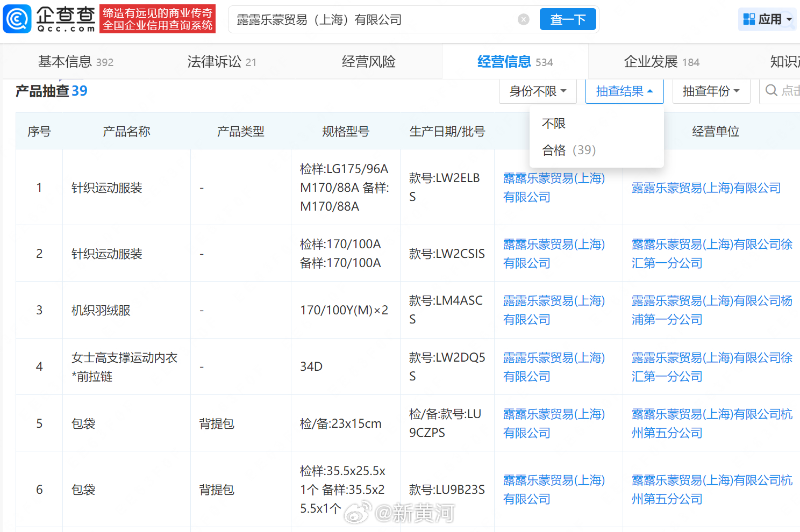800x532 pixels.
Task: Click the 查一下 search button
Action: pyautogui.click(x=568, y=19)
